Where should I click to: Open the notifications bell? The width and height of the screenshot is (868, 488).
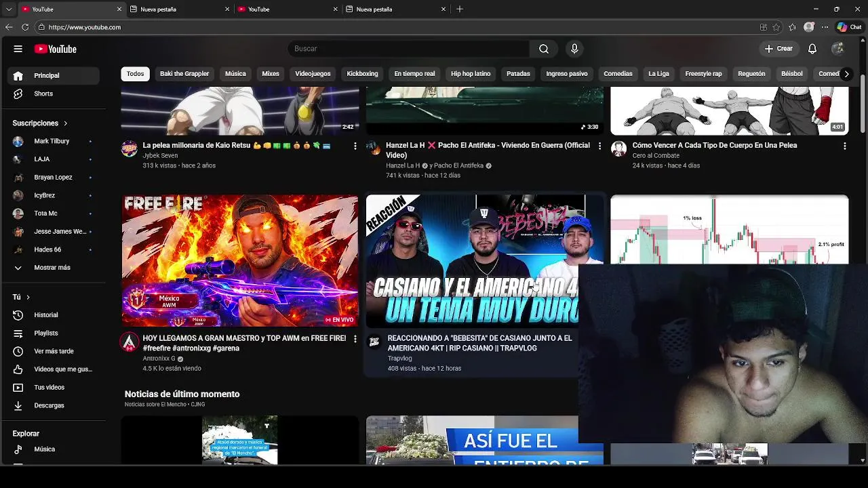pyautogui.click(x=812, y=49)
